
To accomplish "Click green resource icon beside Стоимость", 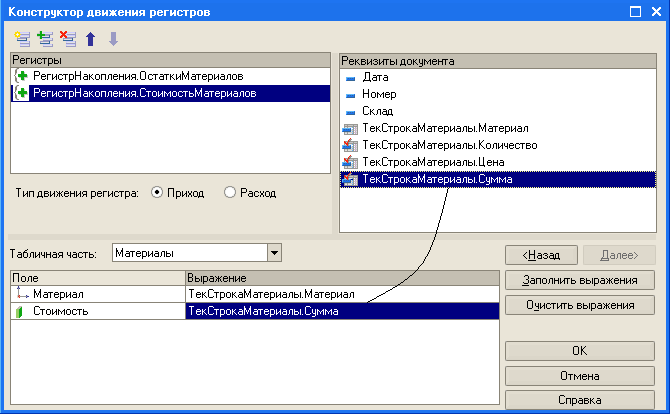I will (19, 311).
